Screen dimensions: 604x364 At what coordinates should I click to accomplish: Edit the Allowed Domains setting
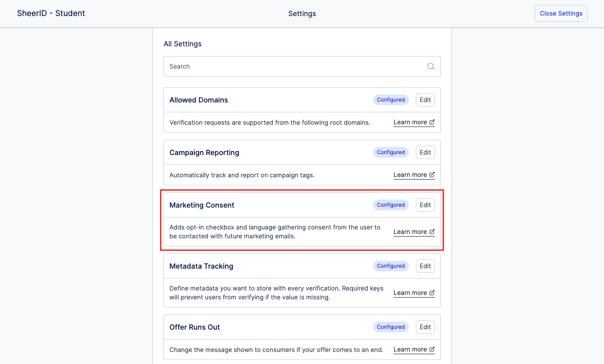tap(425, 100)
